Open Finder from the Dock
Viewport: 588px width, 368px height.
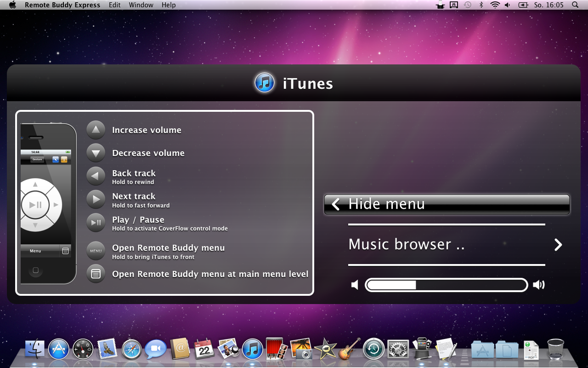coord(34,349)
